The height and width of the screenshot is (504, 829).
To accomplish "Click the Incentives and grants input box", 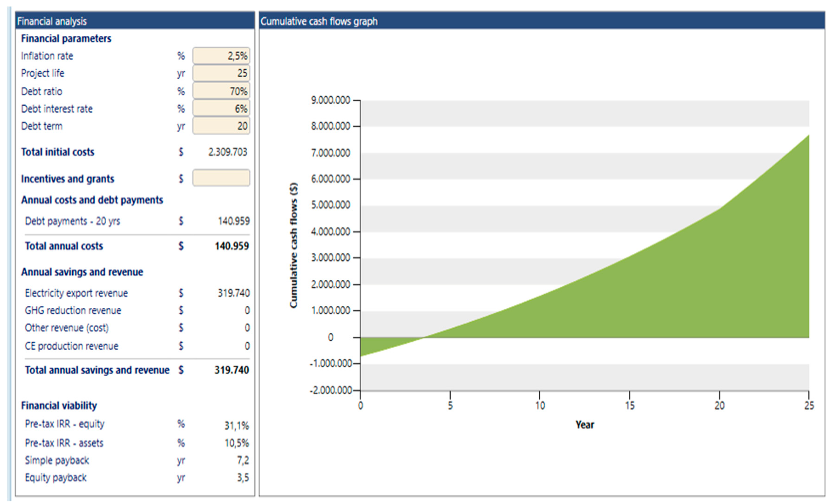I will pyautogui.click(x=221, y=178).
